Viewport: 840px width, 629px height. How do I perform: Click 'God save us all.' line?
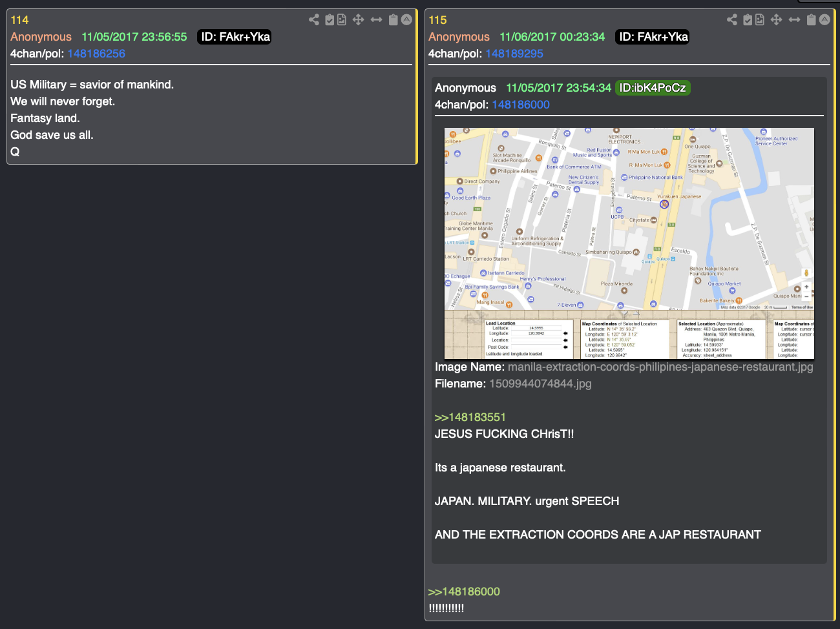click(x=52, y=135)
